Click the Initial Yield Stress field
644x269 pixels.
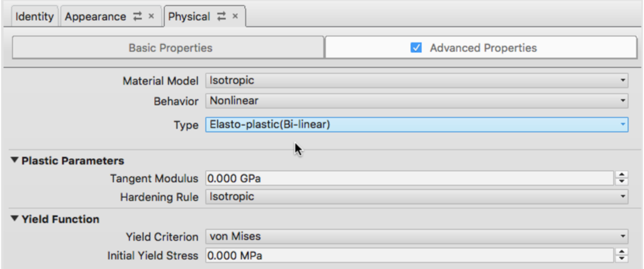(x=409, y=256)
